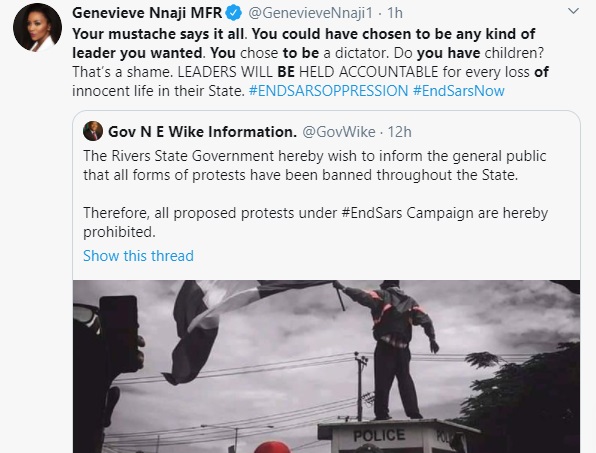
Task: Open the #ENDSARSOPPRESSION hashtag
Action: [328, 91]
